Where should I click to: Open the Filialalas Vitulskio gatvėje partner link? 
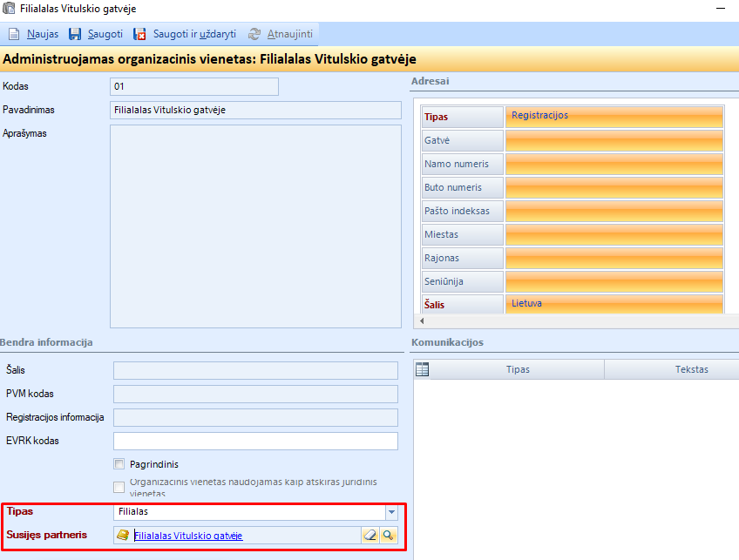(187, 536)
